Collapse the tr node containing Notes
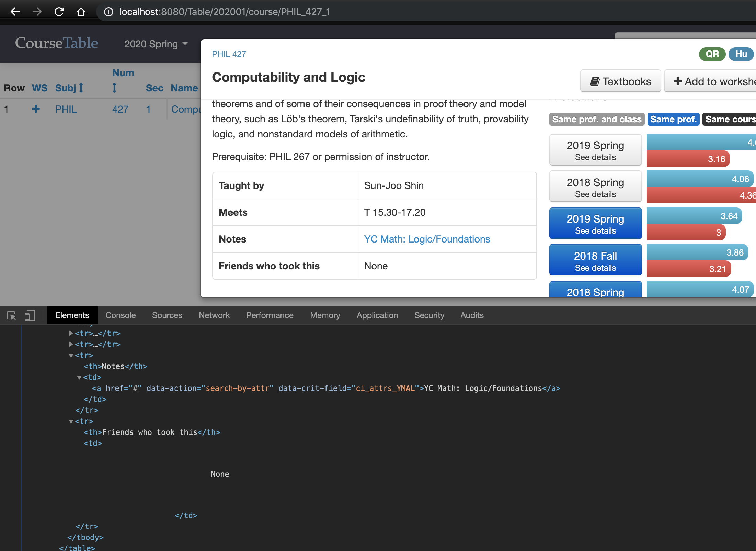This screenshot has height=551, width=756. coord(71,356)
